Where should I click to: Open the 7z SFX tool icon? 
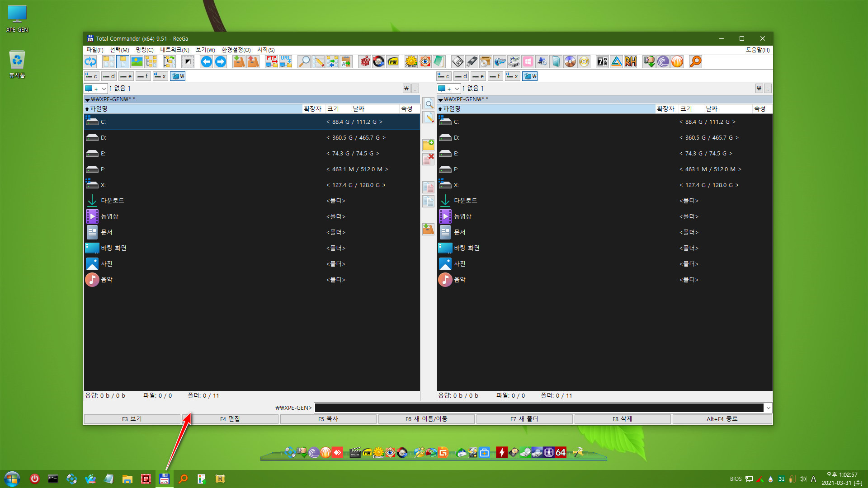pyautogui.click(x=602, y=61)
